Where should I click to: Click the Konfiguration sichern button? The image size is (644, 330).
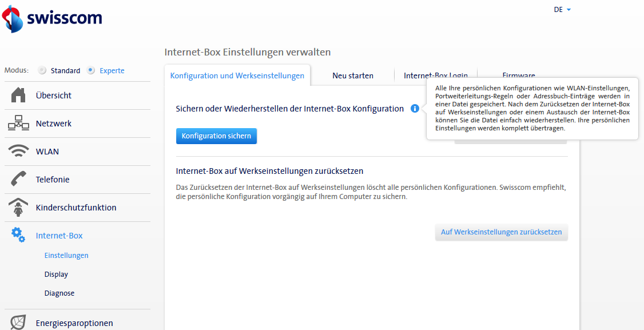(x=216, y=136)
